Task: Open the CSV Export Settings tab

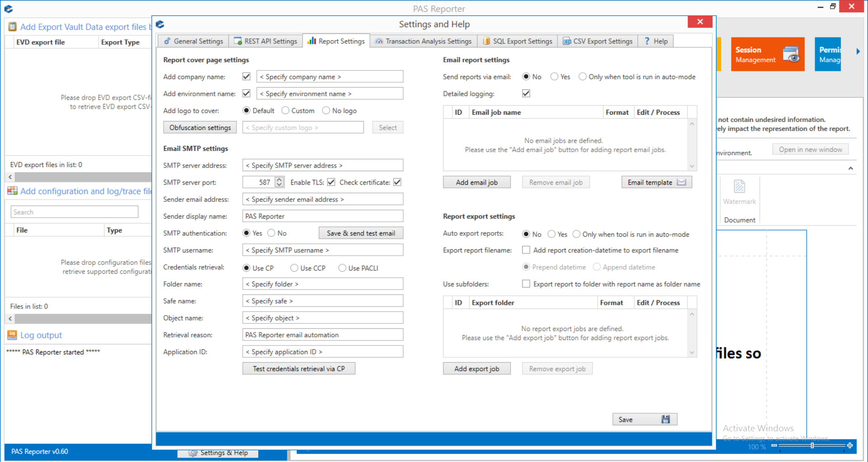Action: pos(598,41)
